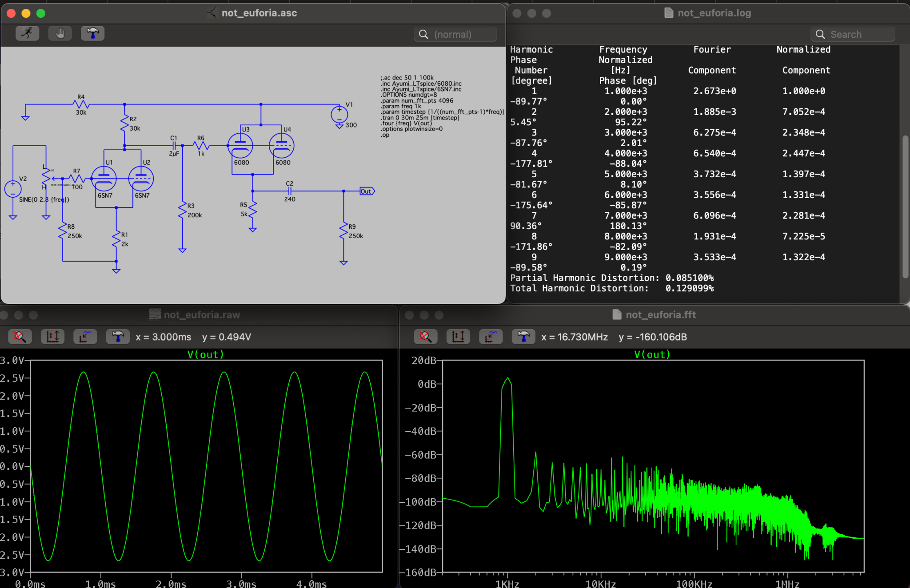Click the x = 3.000ms cursor readout in the raw window
The height and width of the screenshot is (588, 910).
[x=164, y=337]
